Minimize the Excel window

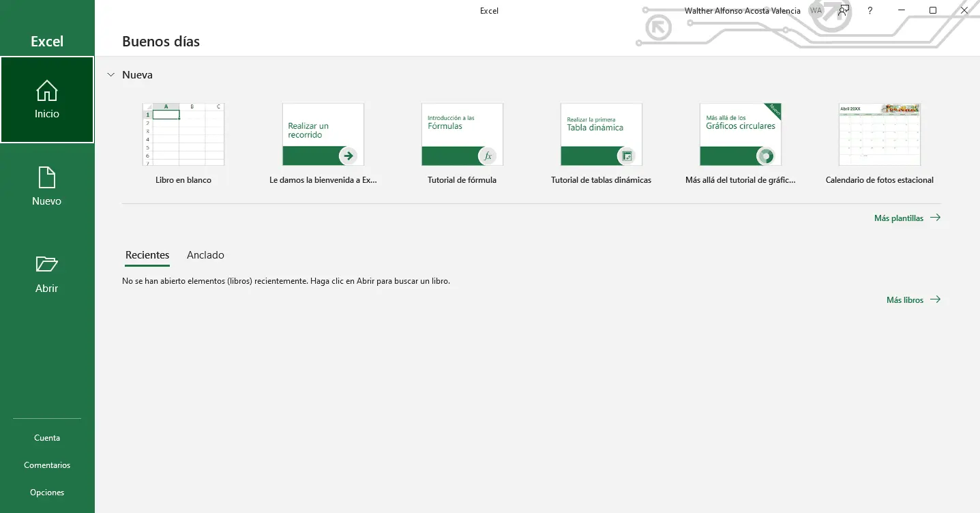tap(902, 10)
